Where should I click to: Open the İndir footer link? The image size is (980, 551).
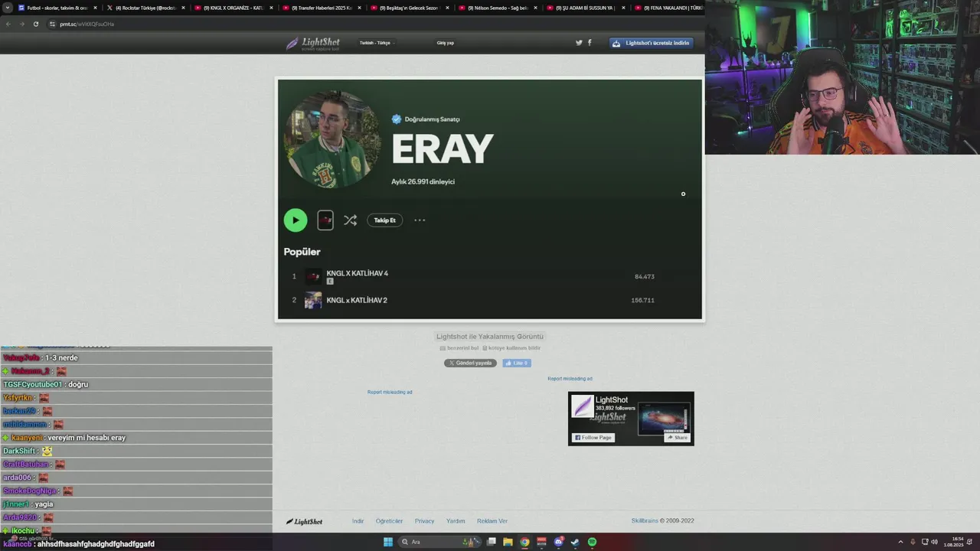(x=358, y=521)
